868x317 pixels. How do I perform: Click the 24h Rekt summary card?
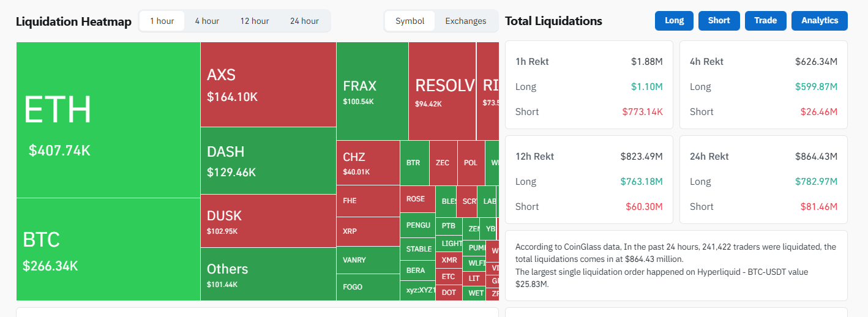(x=763, y=179)
